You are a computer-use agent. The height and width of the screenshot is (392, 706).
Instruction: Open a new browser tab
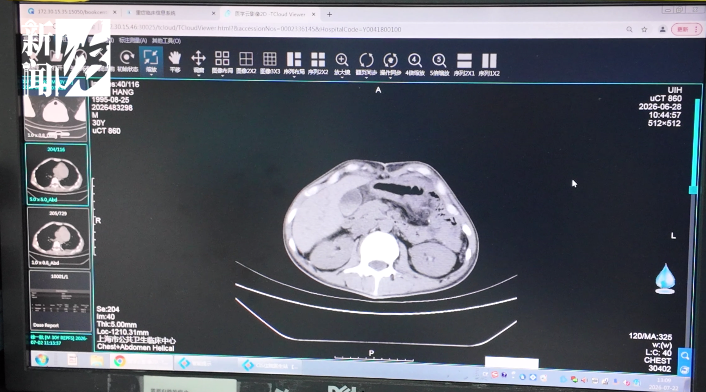330,14
